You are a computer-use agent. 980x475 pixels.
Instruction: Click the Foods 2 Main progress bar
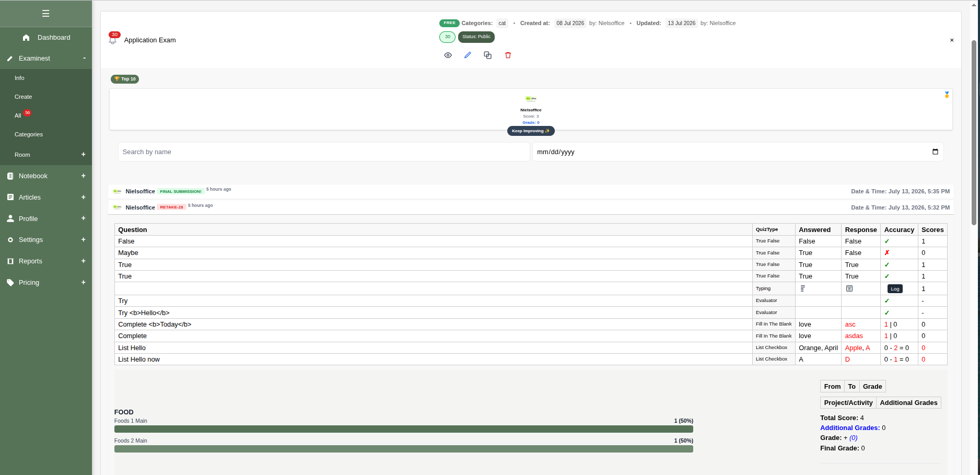(x=403, y=449)
